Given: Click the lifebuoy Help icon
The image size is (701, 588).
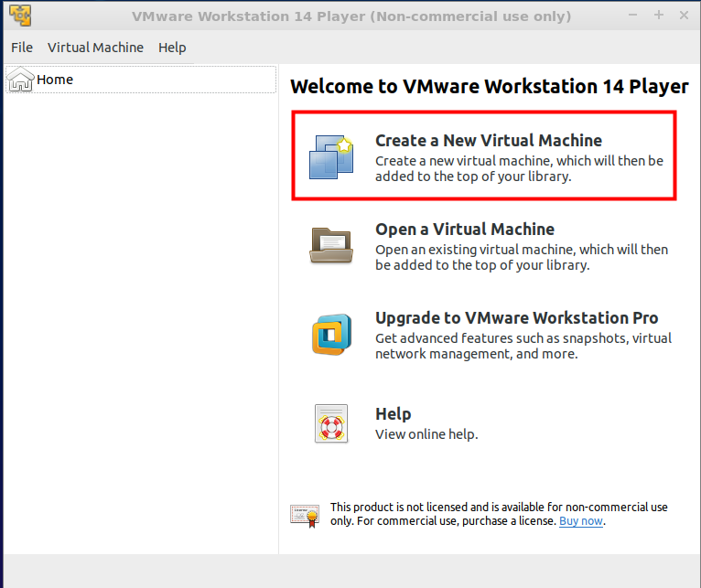Looking at the screenshot, I should [x=331, y=423].
